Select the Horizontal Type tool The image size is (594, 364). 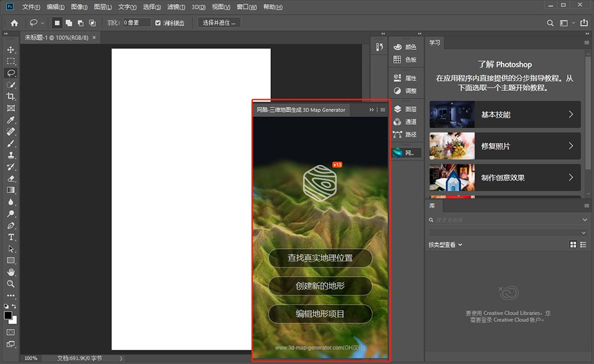pyautogui.click(x=11, y=237)
